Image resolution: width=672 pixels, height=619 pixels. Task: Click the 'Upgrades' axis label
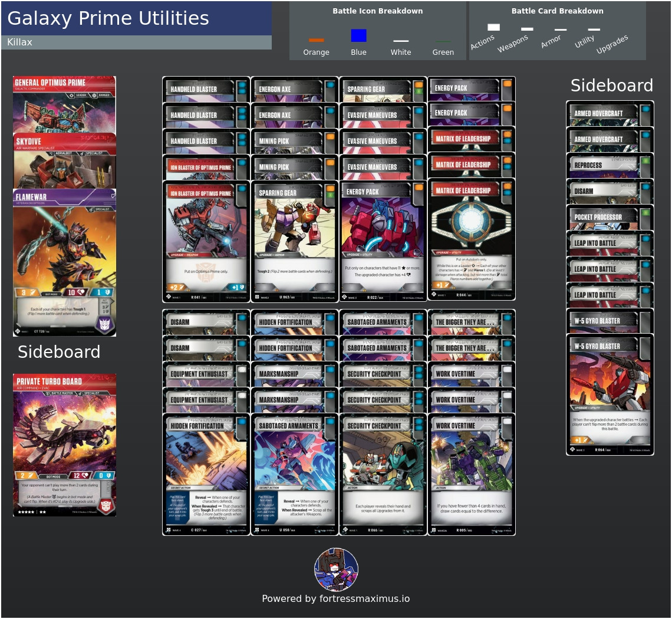[612, 44]
